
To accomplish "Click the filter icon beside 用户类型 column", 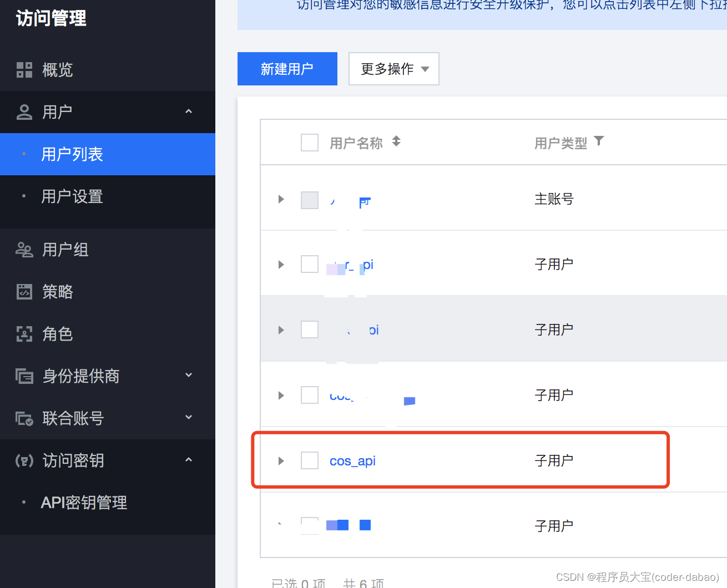I will click(599, 141).
